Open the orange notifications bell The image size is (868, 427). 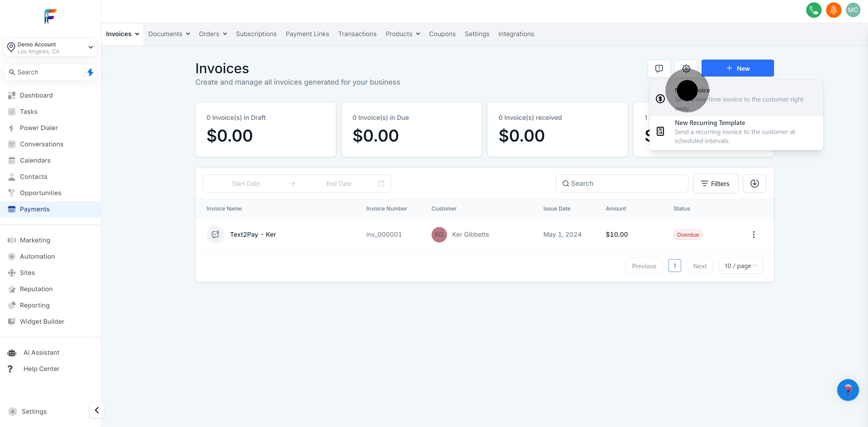pyautogui.click(x=833, y=10)
